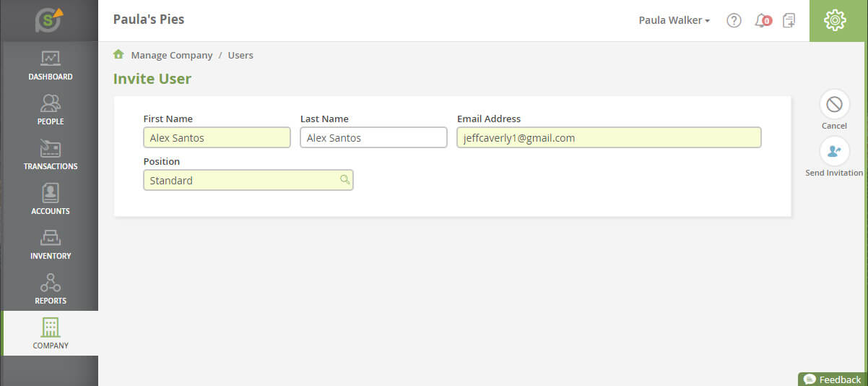Go to Manage Company breadcrumb
The width and height of the screenshot is (868, 386).
tap(172, 55)
